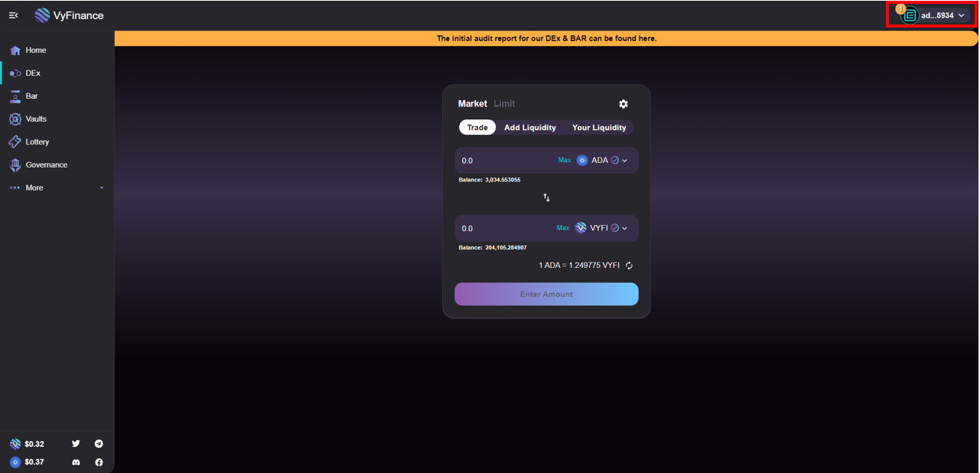Open Facebook page icon
The image size is (980, 473).
click(99, 462)
